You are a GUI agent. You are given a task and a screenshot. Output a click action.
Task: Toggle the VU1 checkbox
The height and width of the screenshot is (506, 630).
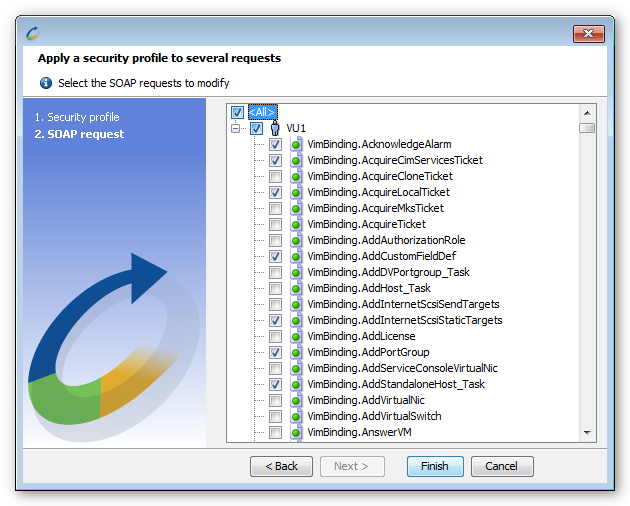tap(256, 129)
